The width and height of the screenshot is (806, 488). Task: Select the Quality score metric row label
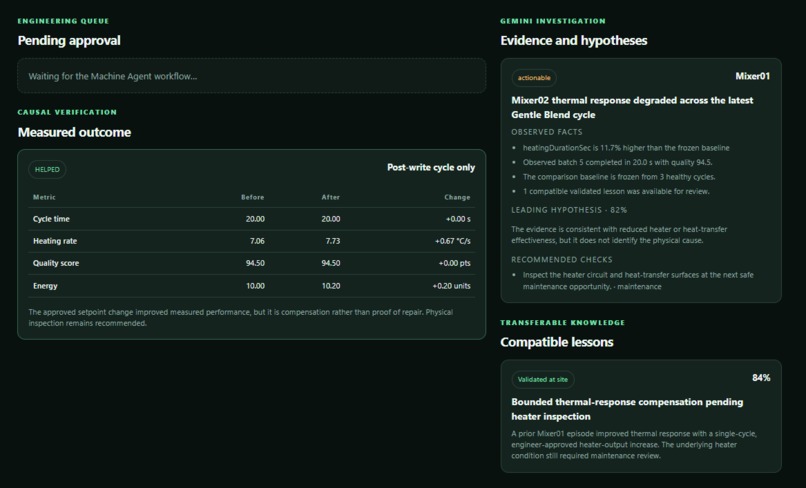[56, 263]
